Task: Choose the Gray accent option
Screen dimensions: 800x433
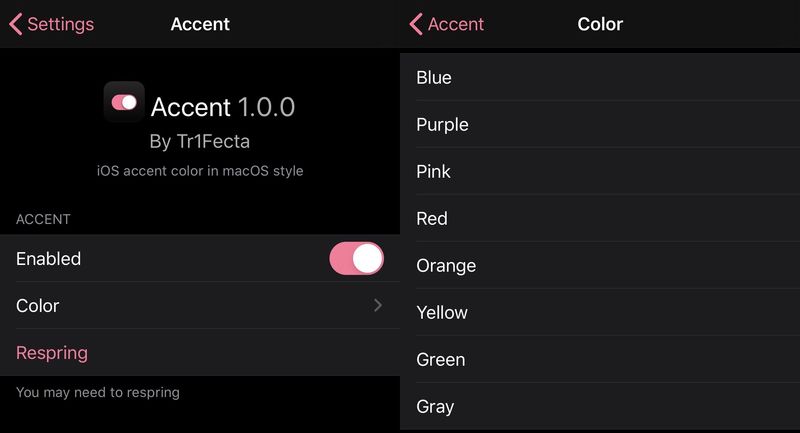Action: [600, 406]
